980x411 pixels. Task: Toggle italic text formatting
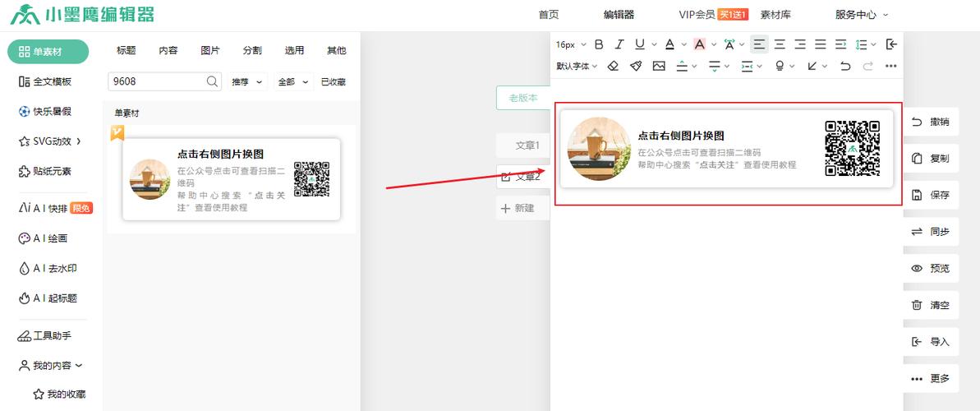coord(619,44)
